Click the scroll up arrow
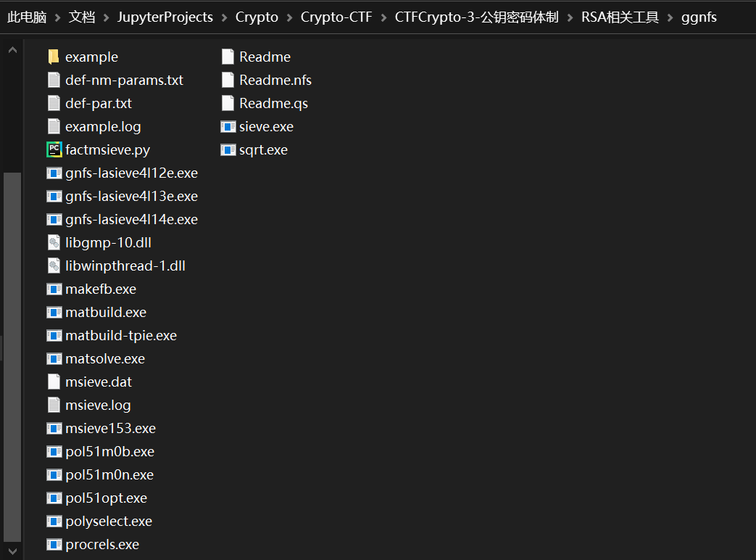756x560 pixels. point(12,49)
